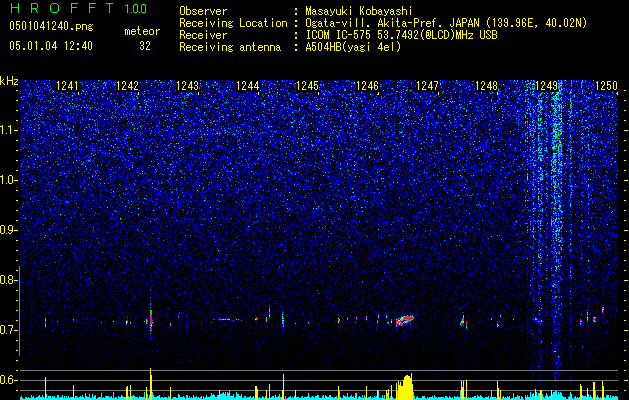
Task: Click the Receiving antenna field label
Action: click(x=230, y=47)
